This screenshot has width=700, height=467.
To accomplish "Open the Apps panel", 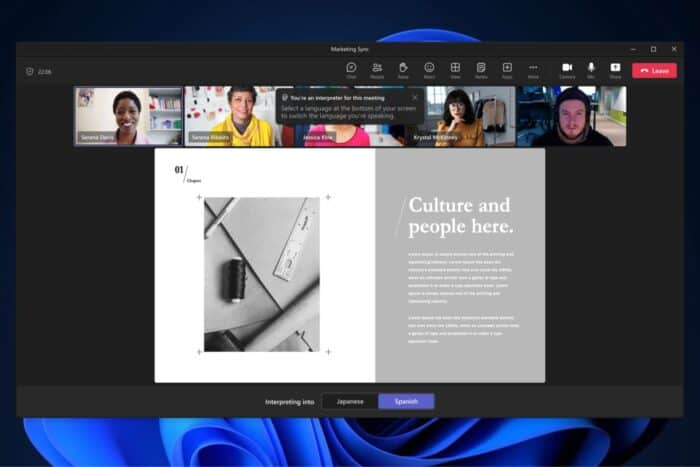I will pyautogui.click(x=507, y=69).
